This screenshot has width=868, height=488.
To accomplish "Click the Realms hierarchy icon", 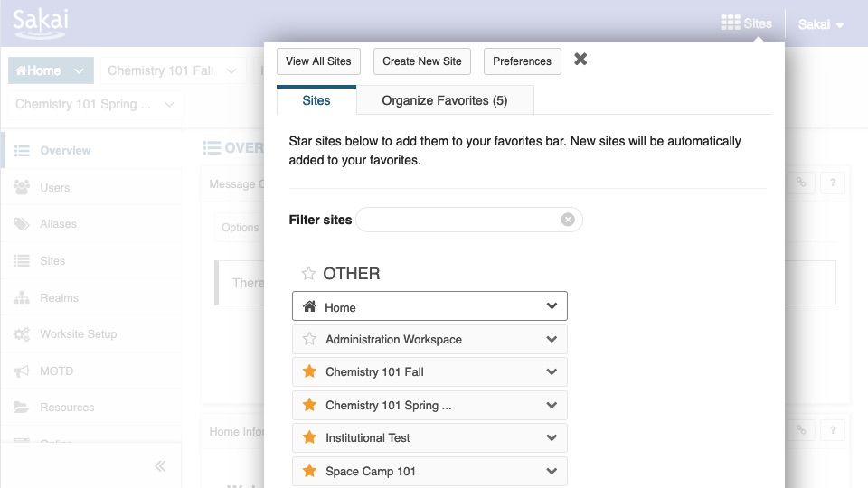I will 22,297.
